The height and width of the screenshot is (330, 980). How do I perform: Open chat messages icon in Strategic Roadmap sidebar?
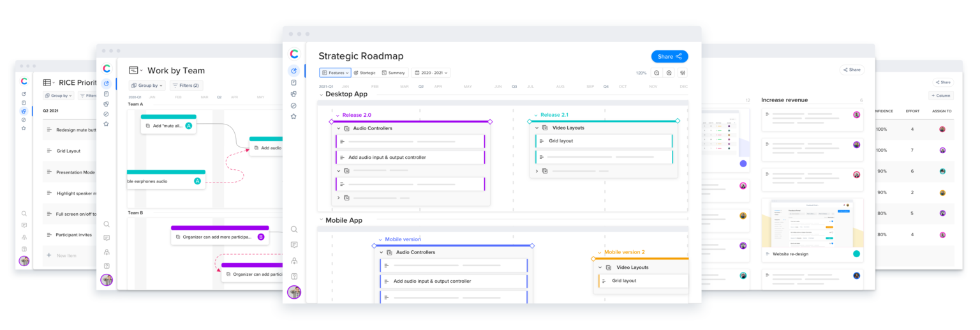[x=294, y=244]
